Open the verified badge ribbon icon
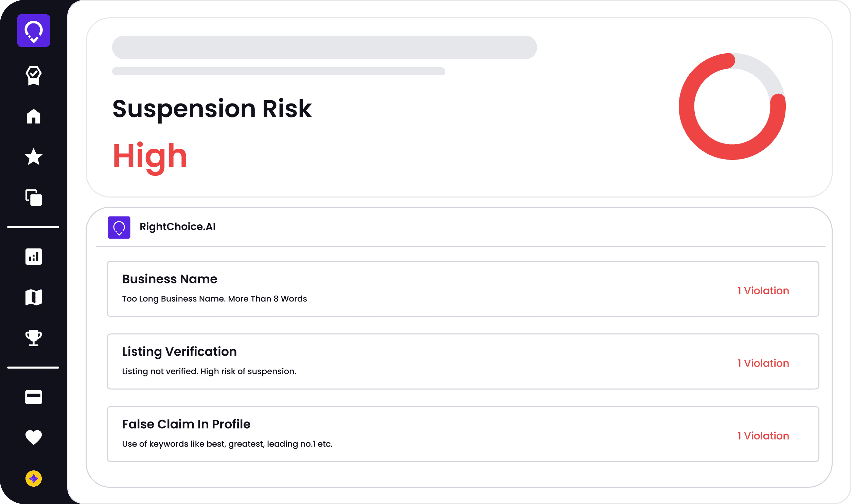Screen dimensions: 851x504 (x=33, y=75)
